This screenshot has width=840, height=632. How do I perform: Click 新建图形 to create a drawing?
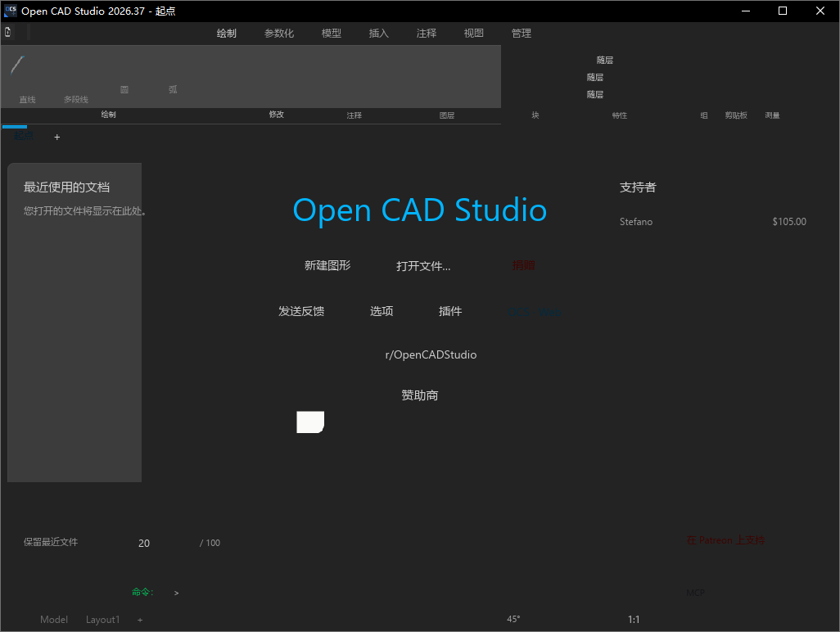point(327,266)
